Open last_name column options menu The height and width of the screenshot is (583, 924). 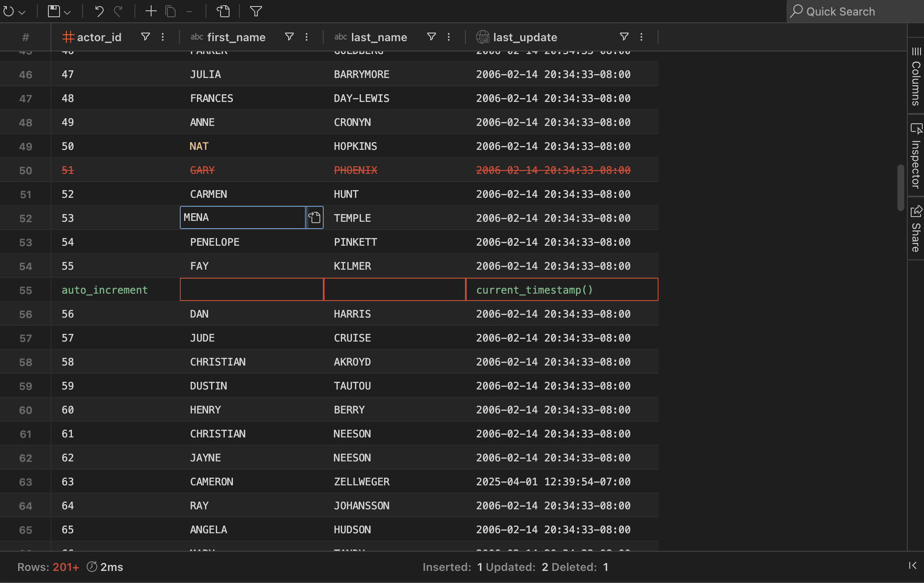[x=449, y=37]
